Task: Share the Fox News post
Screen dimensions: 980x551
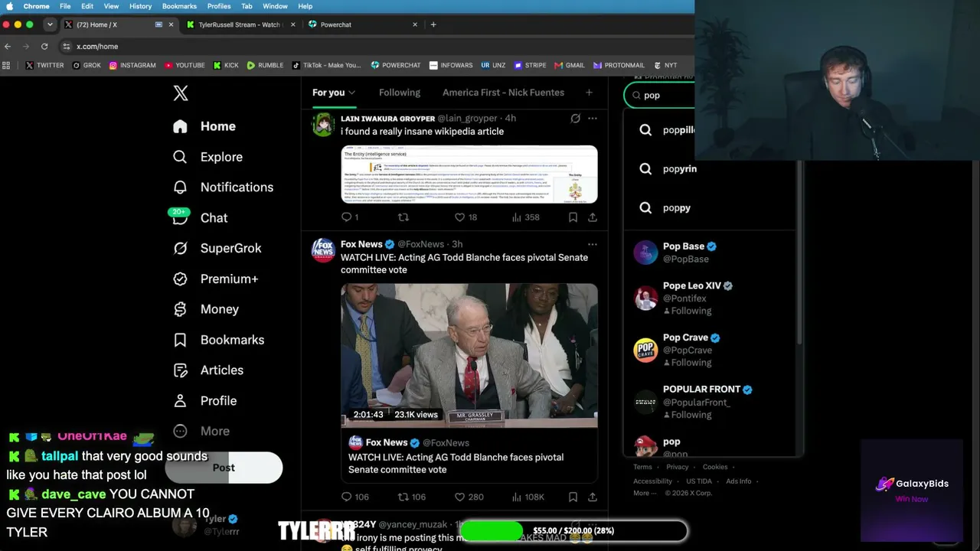Action: coord(593,497)
